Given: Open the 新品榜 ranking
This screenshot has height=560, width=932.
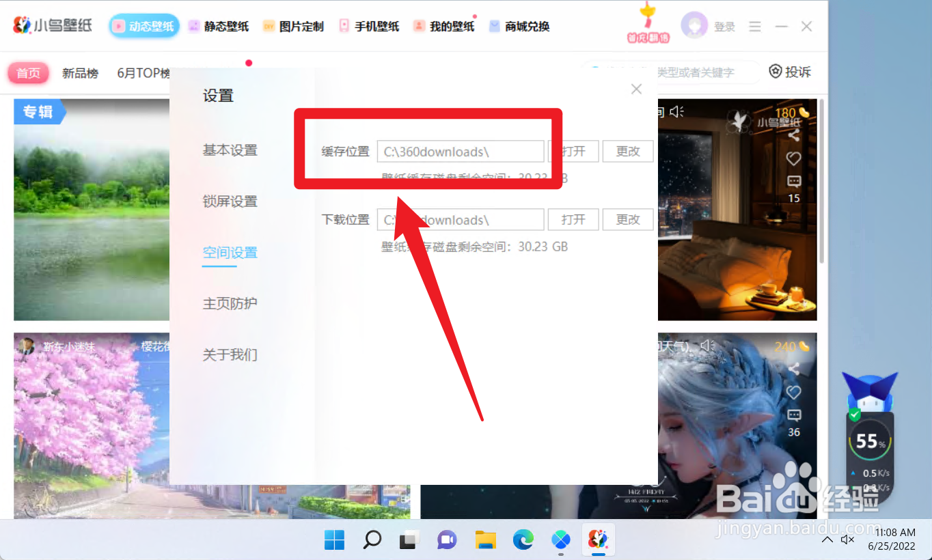Looking at the screenshot, I should (x=80, y=73).
